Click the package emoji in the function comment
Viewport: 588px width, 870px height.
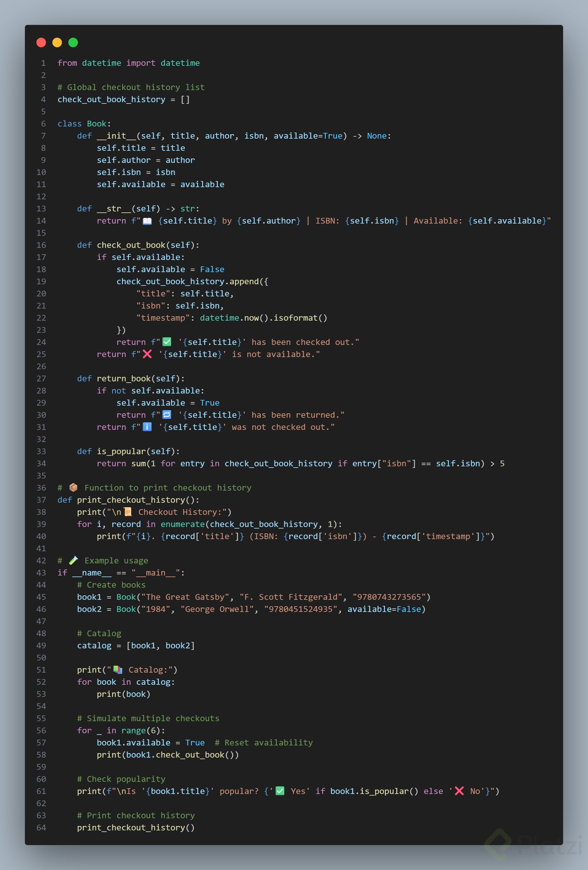pos(73,487)
